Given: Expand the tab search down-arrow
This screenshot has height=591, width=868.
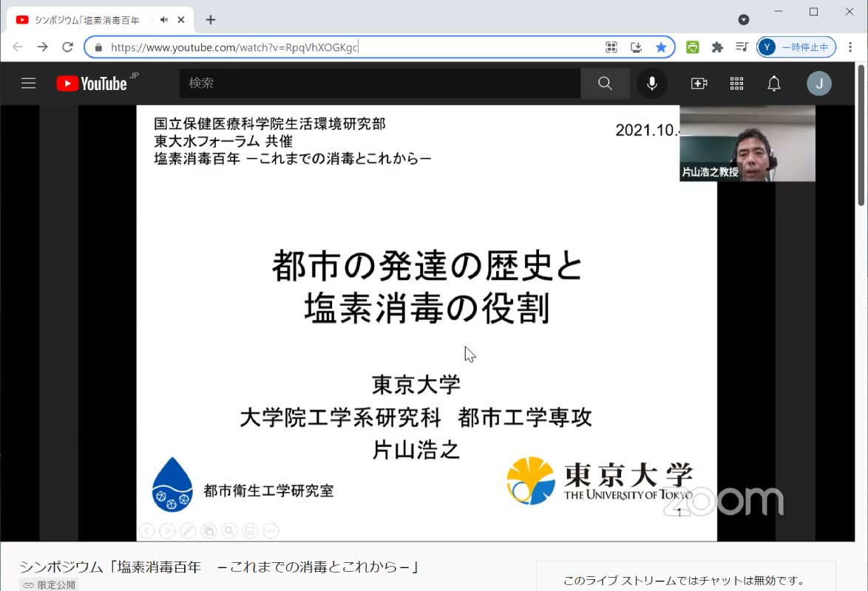Looking at the screenshot, I should (744, 20).
